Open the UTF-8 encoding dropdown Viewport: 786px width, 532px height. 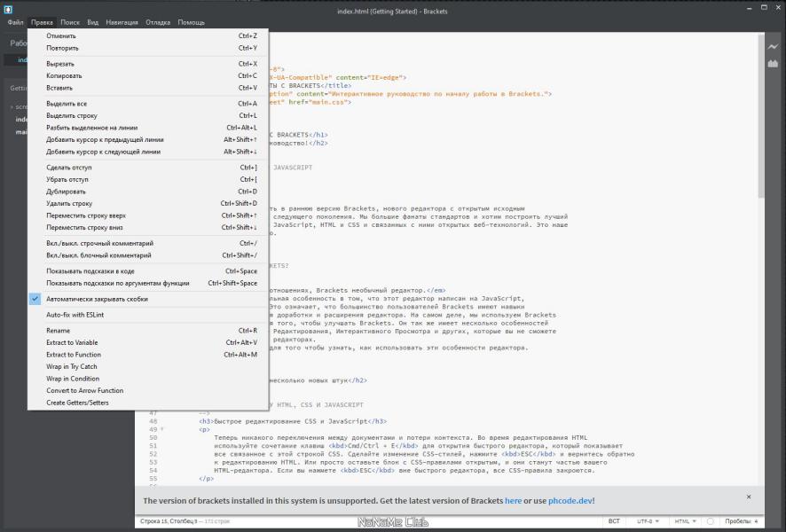point(648,521)
